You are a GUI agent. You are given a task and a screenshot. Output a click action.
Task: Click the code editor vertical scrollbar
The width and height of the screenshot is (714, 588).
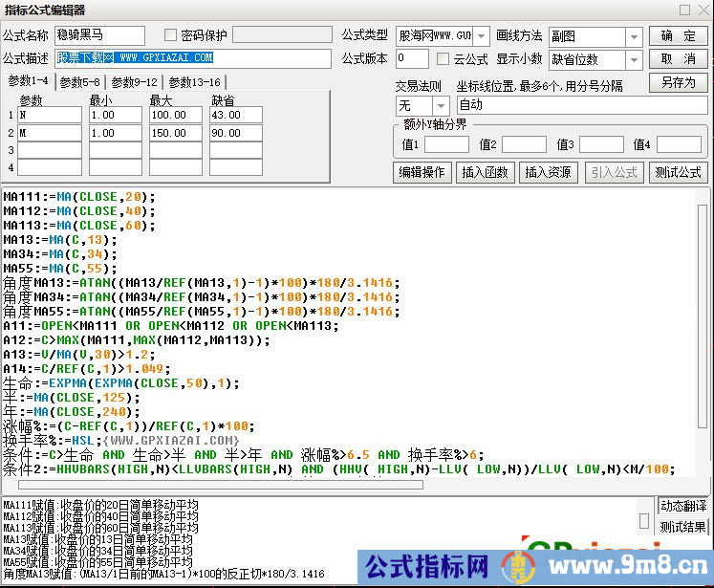pyautogui.click(x=702, y=316)
